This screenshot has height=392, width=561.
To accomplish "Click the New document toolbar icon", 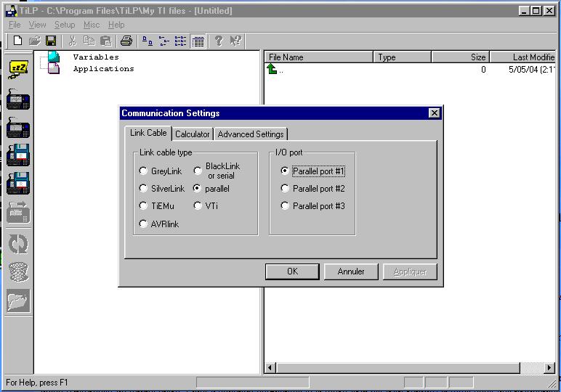I will point(17,41).
